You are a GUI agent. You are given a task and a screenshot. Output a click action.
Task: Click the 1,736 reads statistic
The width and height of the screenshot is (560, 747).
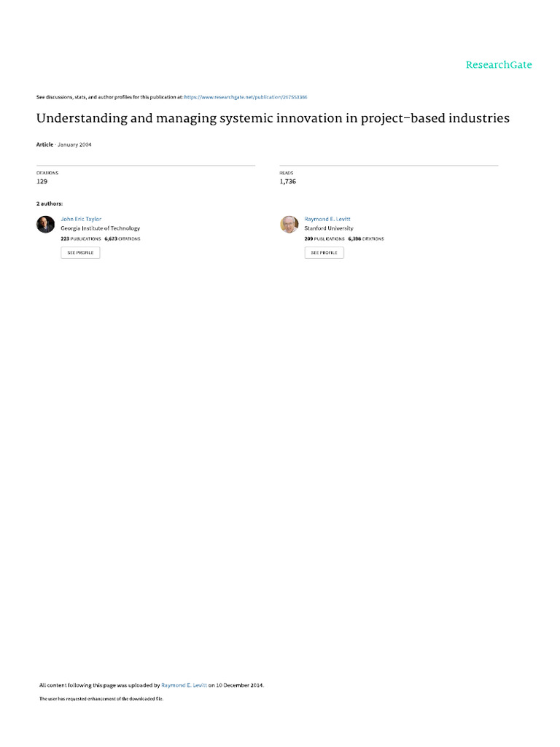(287, 181)
